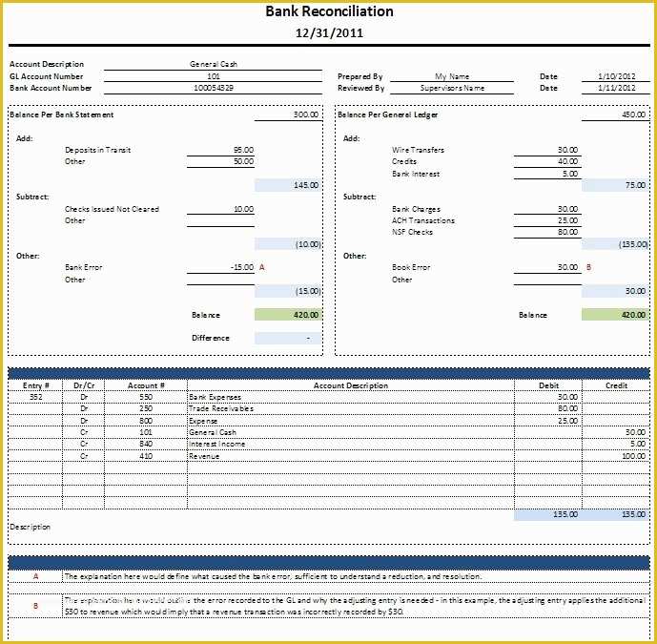Click the Bank Interest amount 5.00
Screen dimensions: 657x644
[x=547, y=174]
